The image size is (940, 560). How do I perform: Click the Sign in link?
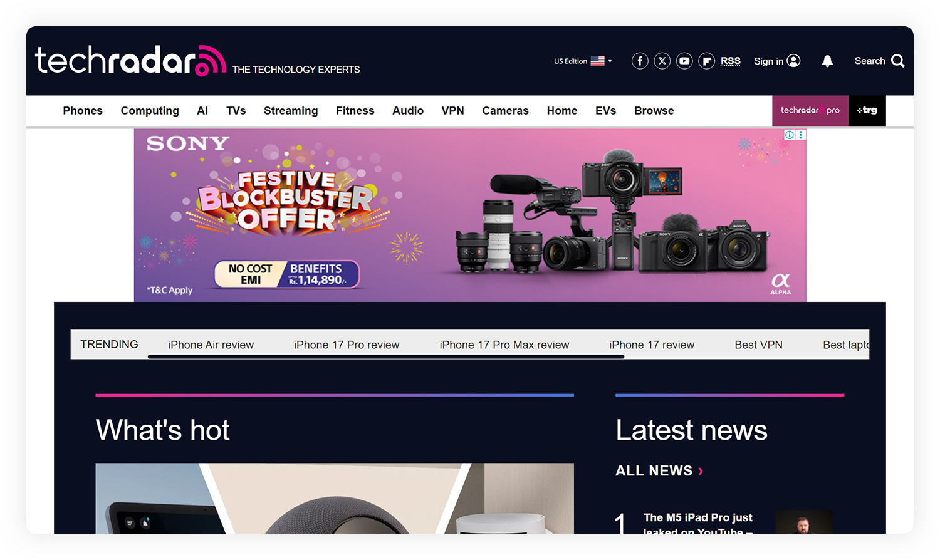pyautogui.click(x=776, y=61)
